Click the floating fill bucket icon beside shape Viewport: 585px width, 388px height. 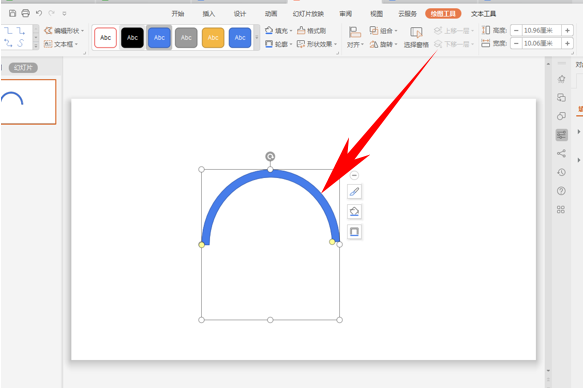pos(354,212)
